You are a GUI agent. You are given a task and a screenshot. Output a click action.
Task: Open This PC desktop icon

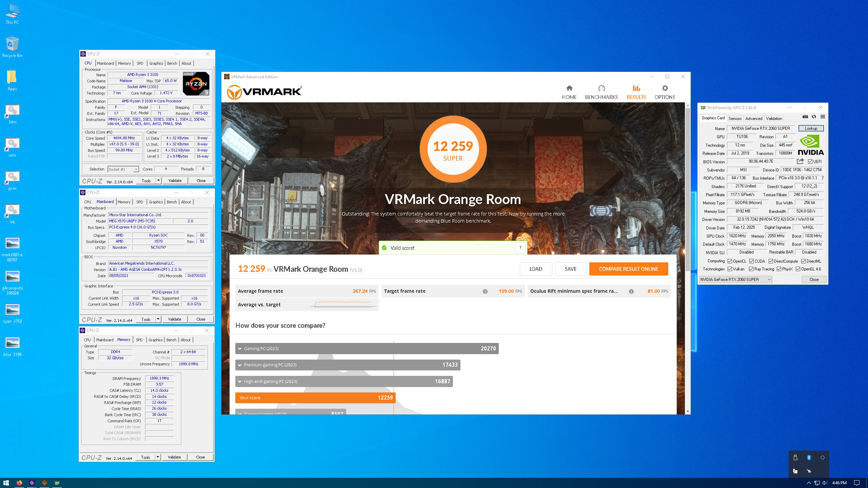(12, 14)
